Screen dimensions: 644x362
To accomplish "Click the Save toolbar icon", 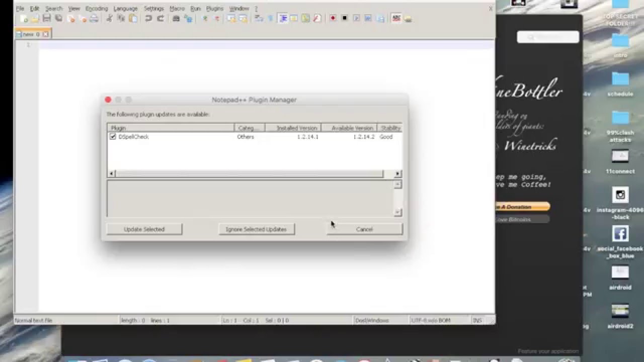I will click(47, 19).
